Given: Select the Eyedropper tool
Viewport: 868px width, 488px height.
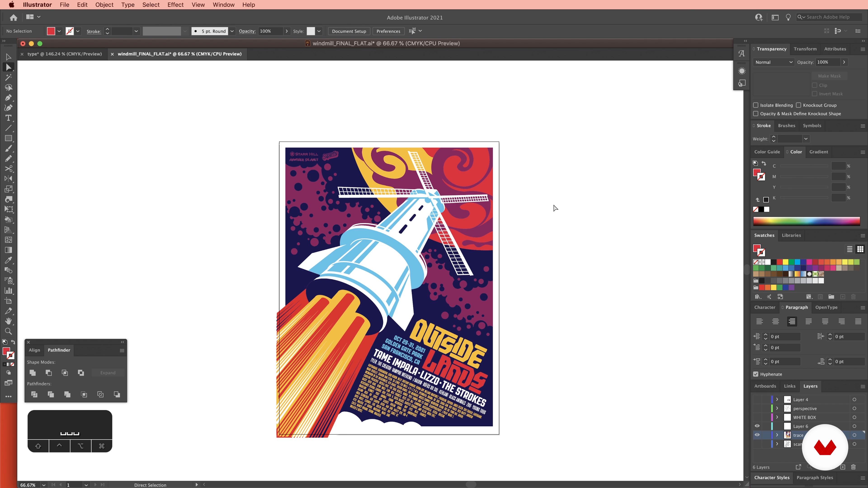Looking at the screenshot, I should (x=8, y=260).
